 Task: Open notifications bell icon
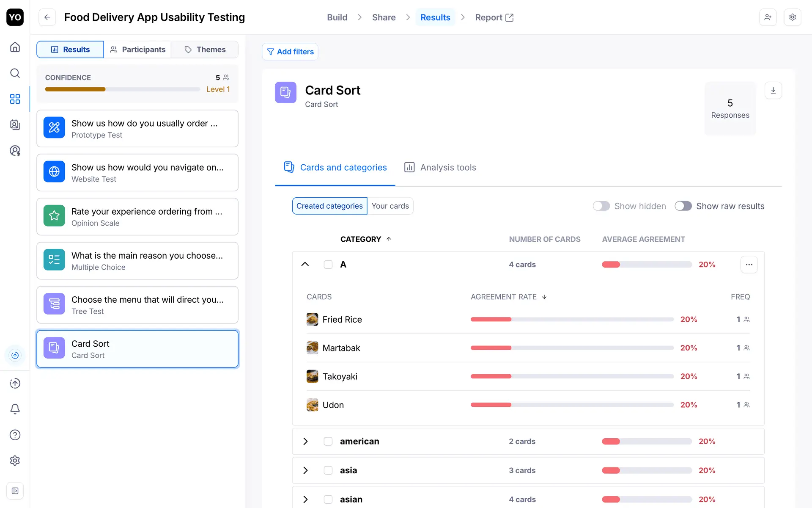click(x=15, y=409)
